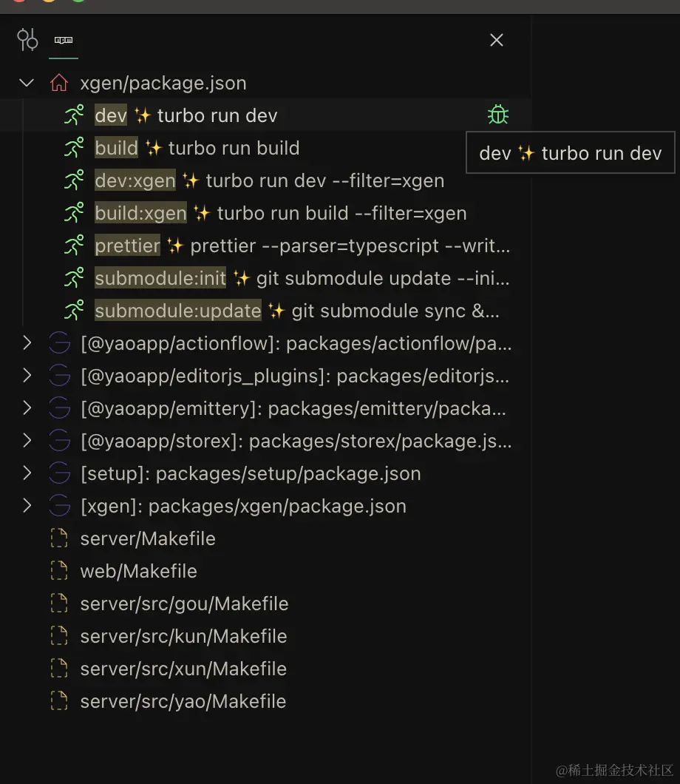This screenshot has height=784, width=680.
Task: Click the icon beside [setup] package
Action: 59,473
